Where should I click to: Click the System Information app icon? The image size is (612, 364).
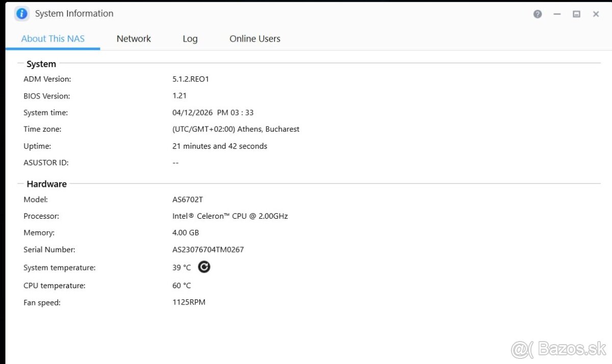21,14
